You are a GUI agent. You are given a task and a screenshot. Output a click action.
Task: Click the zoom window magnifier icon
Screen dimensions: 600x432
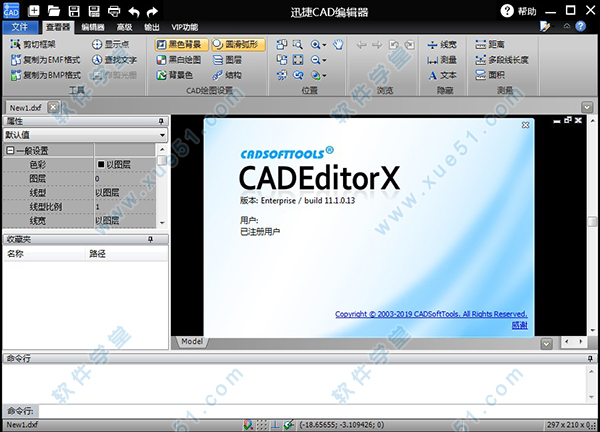click(x=298, y=44)
